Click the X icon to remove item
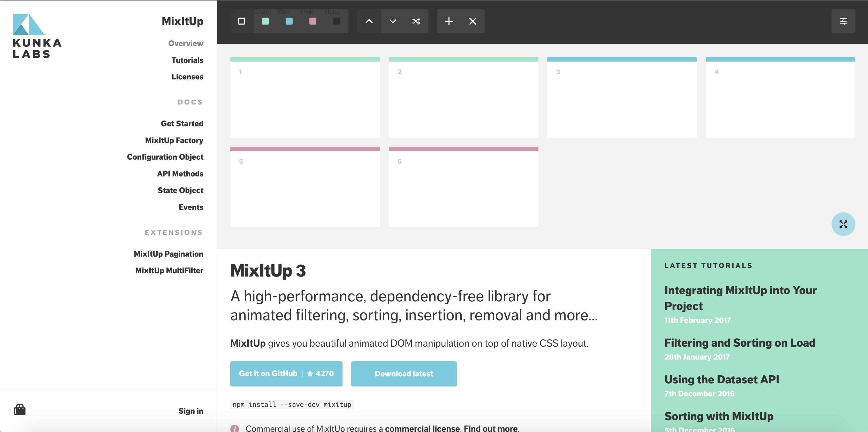The height and width of the screenshot is (432, 868). (473, 21)
